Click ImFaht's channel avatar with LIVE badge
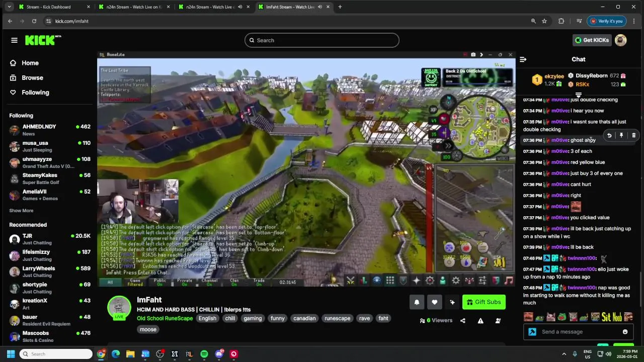Image resolution: width=644 pixels, height=362 pixels. [x=119, y=308]
